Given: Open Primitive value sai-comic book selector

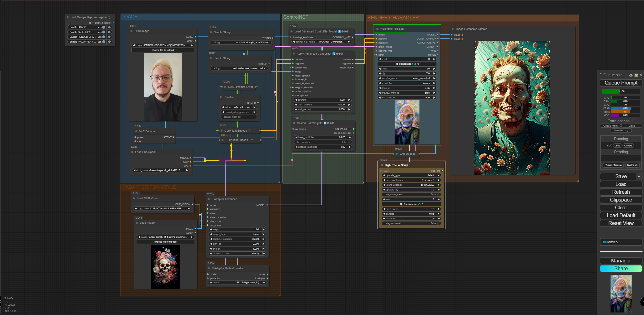Looking at the screenshot, I should (239, 107).
